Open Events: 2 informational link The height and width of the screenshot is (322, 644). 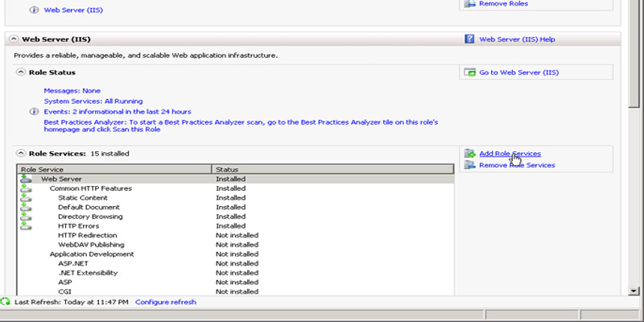pos(117,112)
